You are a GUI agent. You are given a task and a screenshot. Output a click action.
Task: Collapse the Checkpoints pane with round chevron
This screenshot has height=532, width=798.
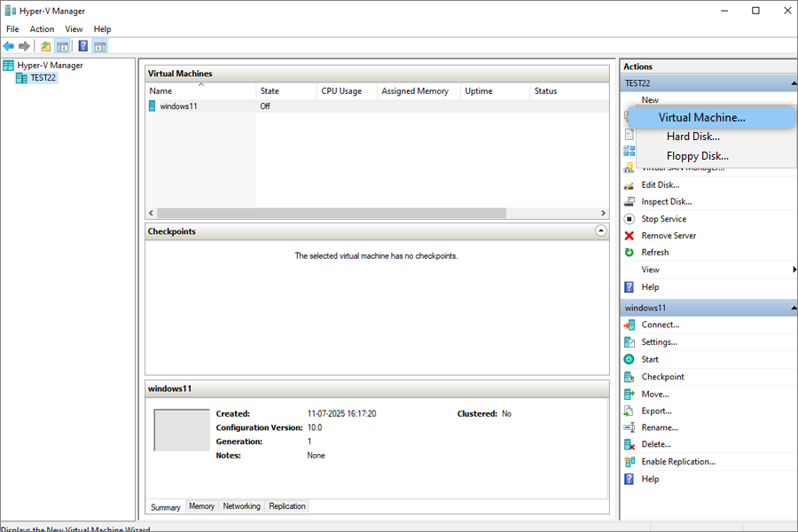pyautogui.click(x=600, y=231)
